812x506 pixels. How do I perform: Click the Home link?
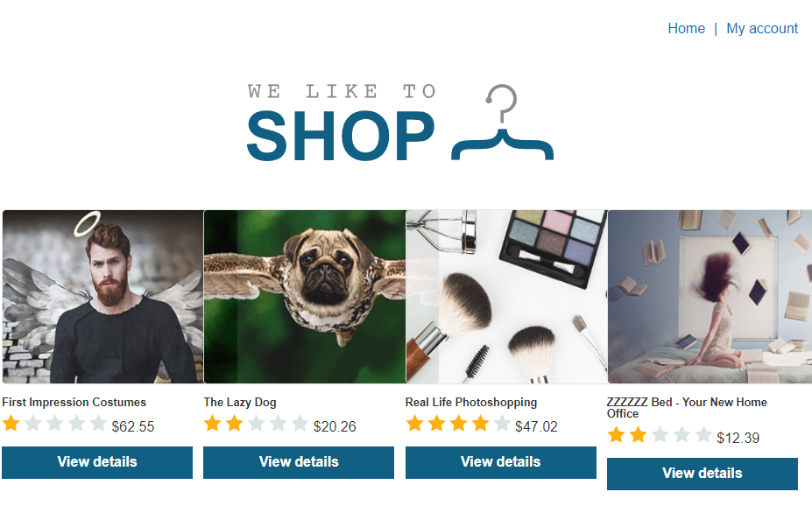(x=686, y=29)
